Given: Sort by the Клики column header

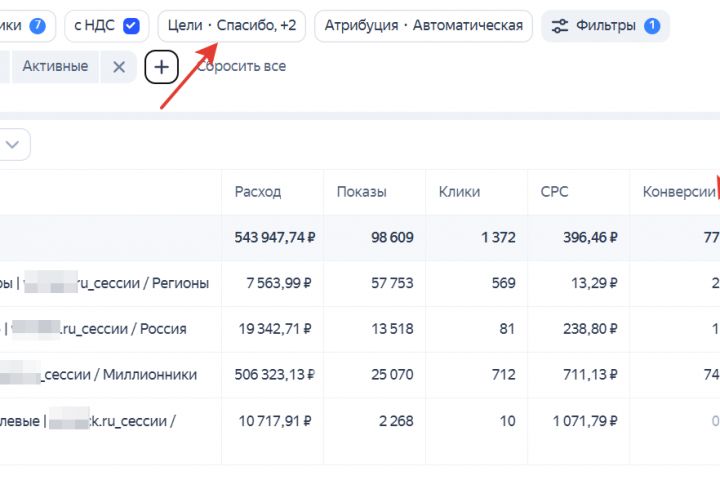Looking at the screenshot, I should pos(459,192).
